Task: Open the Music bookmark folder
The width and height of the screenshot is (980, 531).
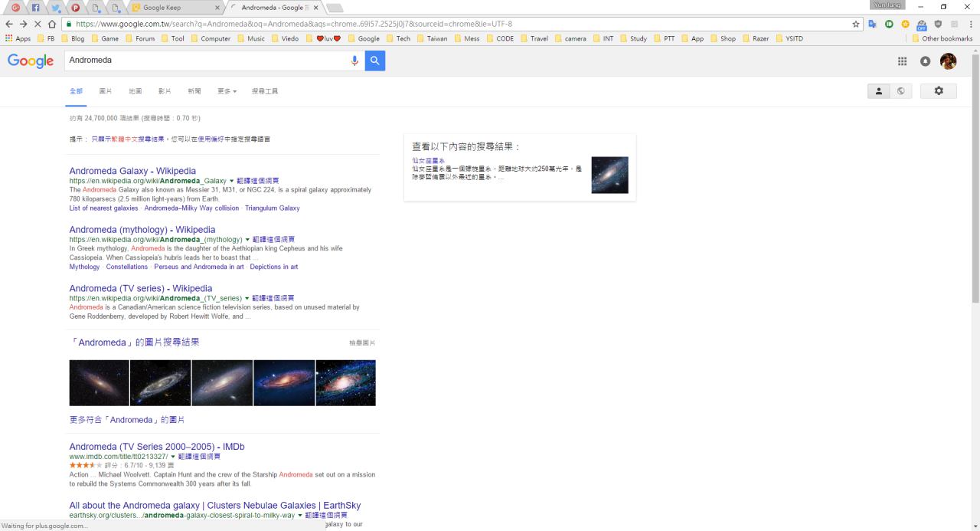Action: click(x=250, y=38)
